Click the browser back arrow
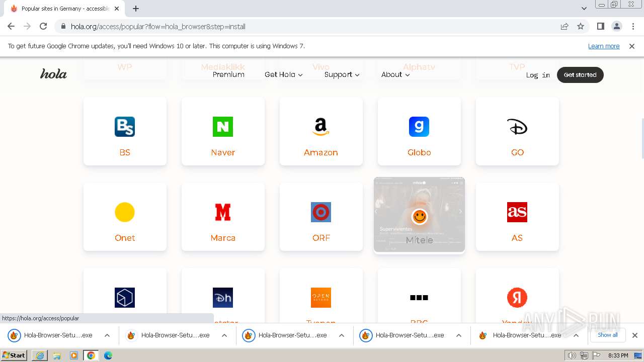 pos(11,26)
